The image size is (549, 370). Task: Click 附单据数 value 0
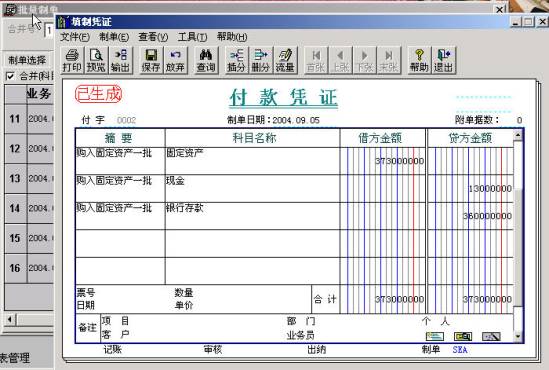coord(519,120)
